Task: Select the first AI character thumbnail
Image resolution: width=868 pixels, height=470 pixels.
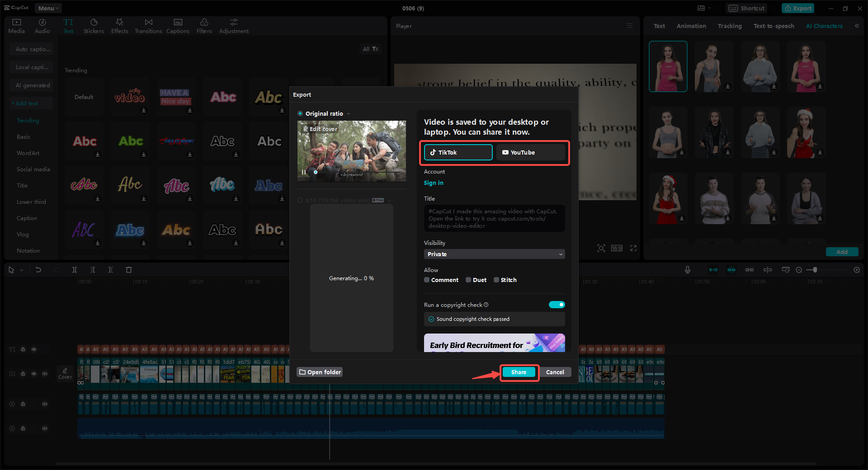Action: [668, 66]
